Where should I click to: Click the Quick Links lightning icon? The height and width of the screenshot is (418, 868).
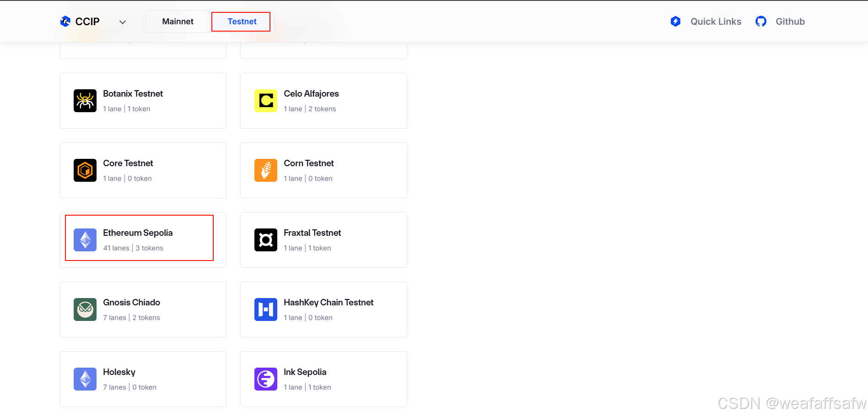pyautogui.click(x=675, y=22)
